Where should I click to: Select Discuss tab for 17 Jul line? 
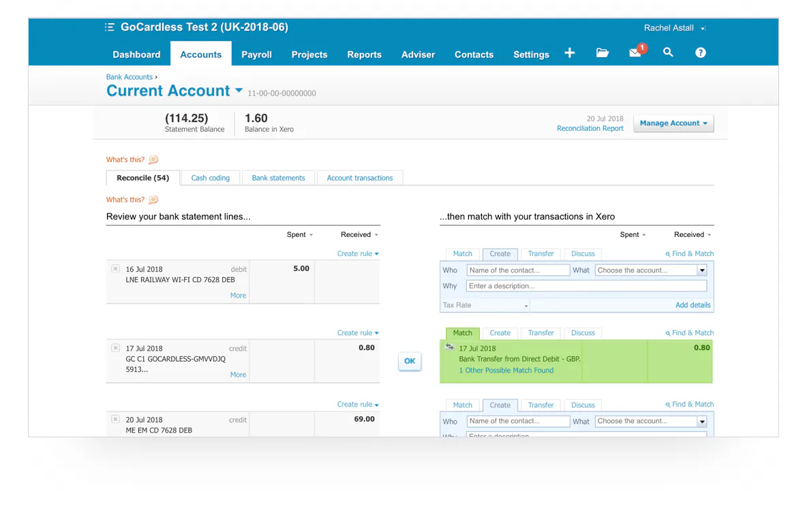point(583,333)
